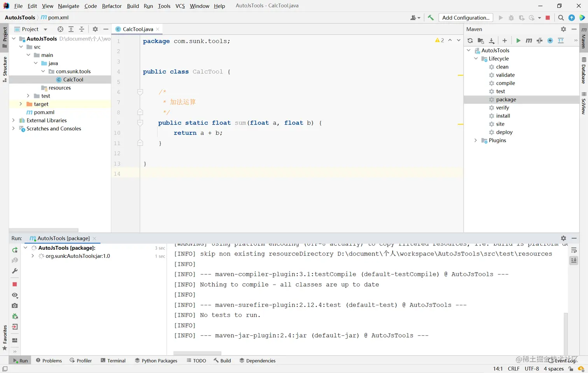Open Structure tool window on left stripe
This screenshot has height=373, width=588.
point(5,69)
